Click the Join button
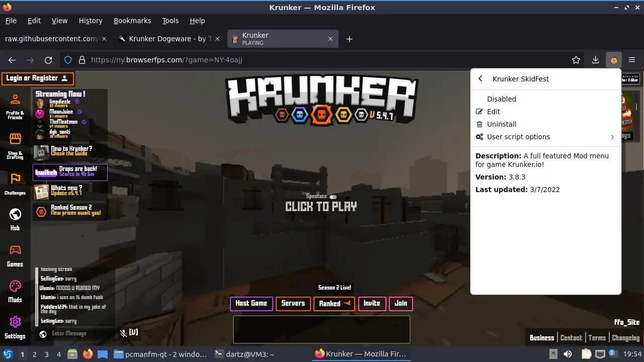Screen dimensions: 644x362 (x=401, y=304)
